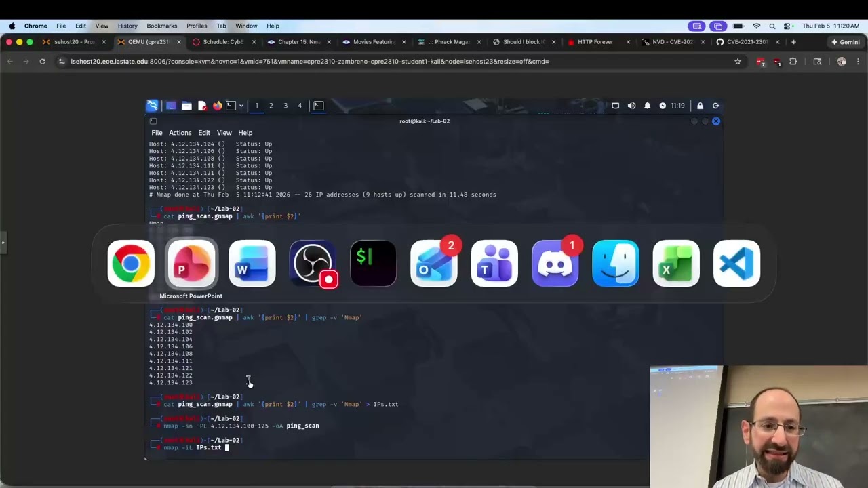Open terminal View menu
The image size is (868, 488).
224,133
